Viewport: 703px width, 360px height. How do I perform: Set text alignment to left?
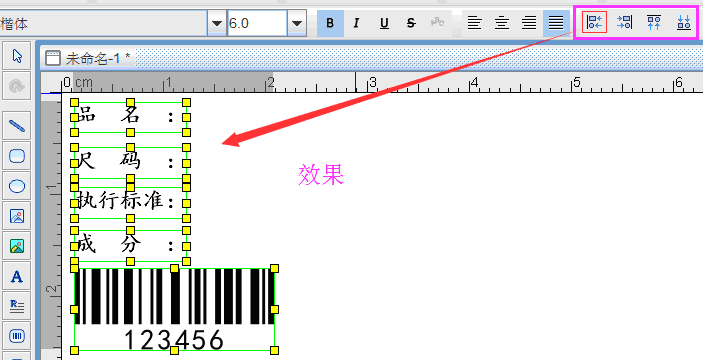coord(475,23)
